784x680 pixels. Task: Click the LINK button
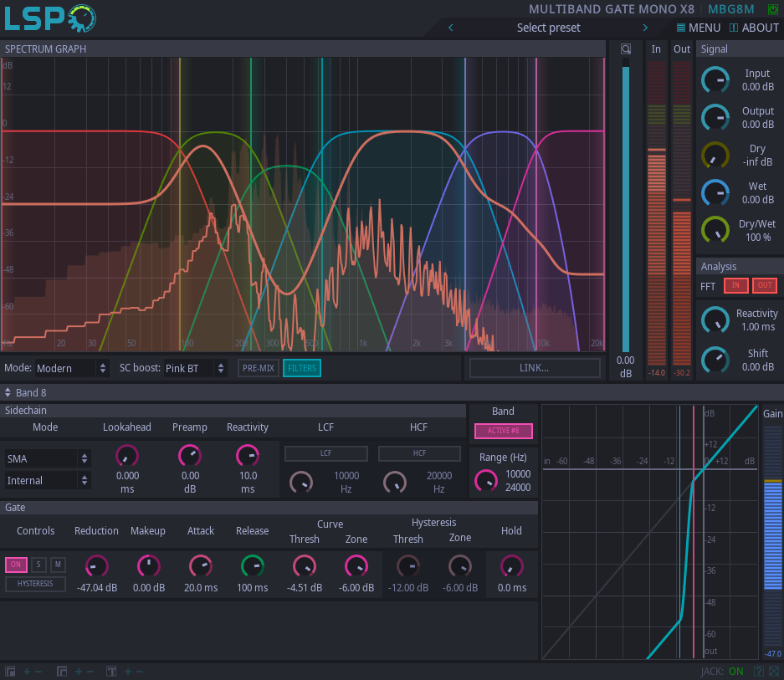click(534, 367)
